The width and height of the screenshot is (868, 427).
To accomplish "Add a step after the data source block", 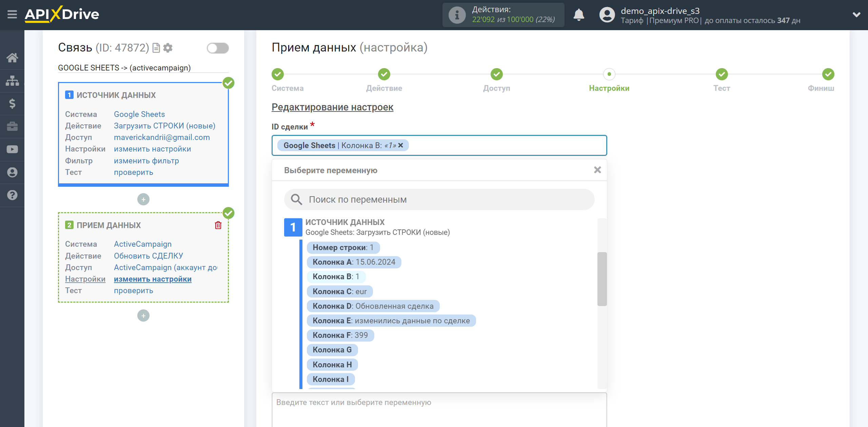I will coord(143,199).
